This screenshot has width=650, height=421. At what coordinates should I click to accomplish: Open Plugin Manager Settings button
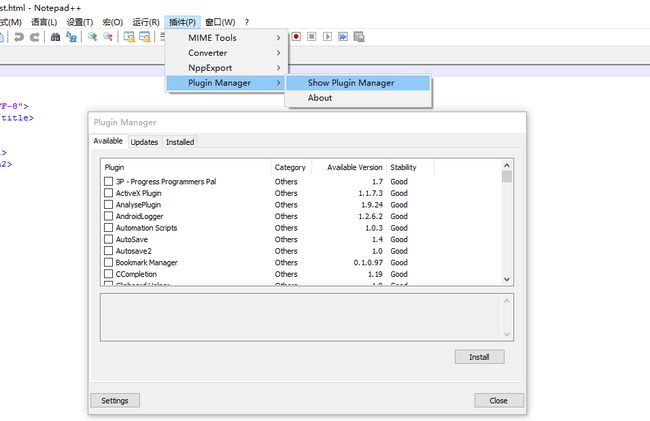(115, 400)
